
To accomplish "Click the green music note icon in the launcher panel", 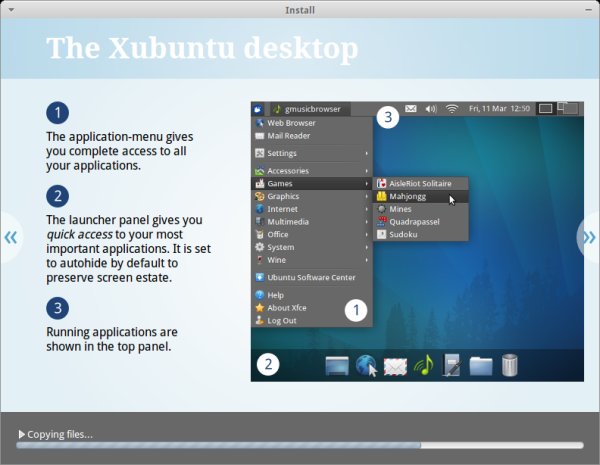I will 424,365.
